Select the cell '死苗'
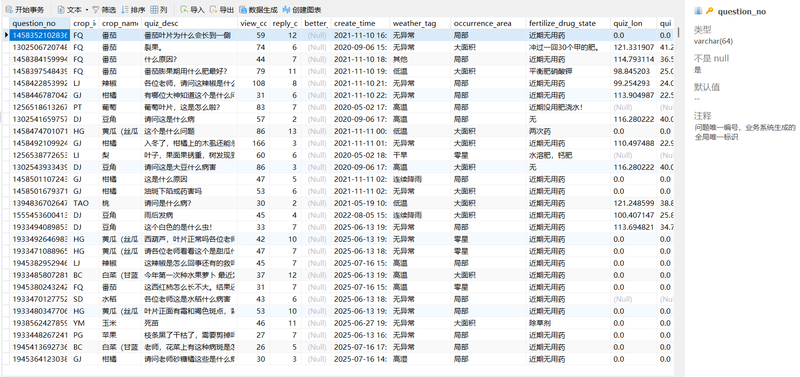This screenshot has height=377, width=800. point(189,323)
